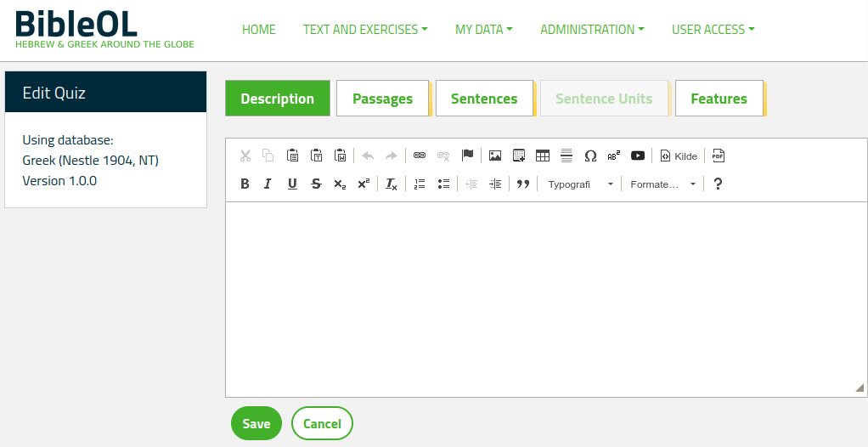Viewport: 868px width, 447px height.
Task: Click the decrease indent icon
Action: click(471, 184)
